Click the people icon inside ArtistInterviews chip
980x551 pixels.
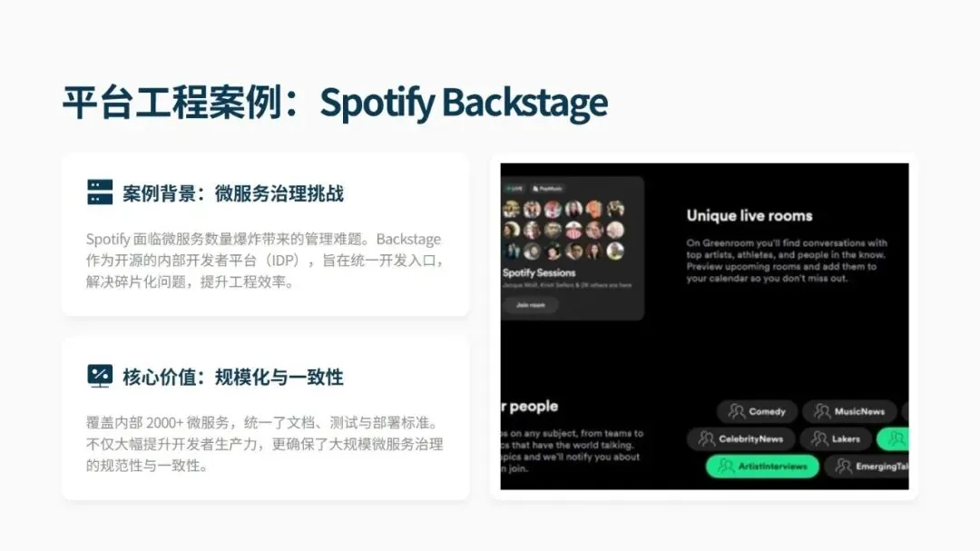[726, 467]
